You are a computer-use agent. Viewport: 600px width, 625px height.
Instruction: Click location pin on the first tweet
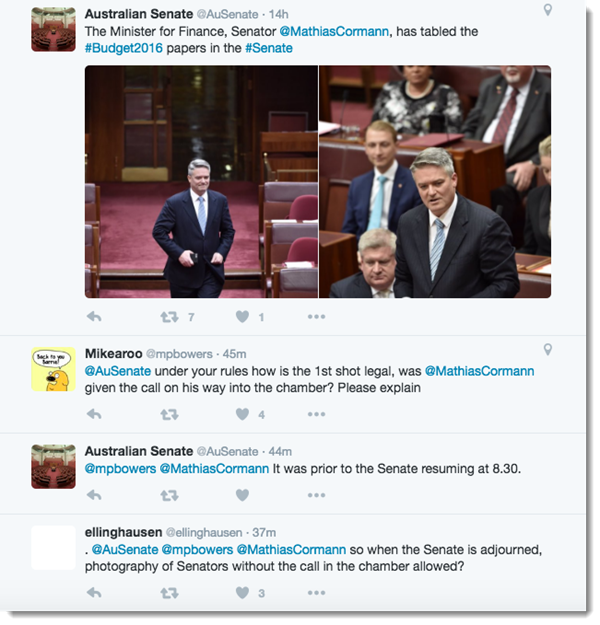(548, 10)
